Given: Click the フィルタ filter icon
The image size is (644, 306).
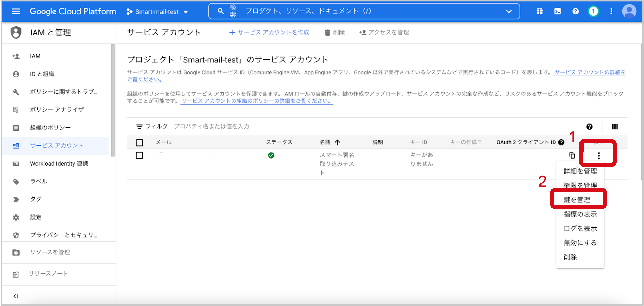Looking at the screenshot, I should [x=139, y=126].
